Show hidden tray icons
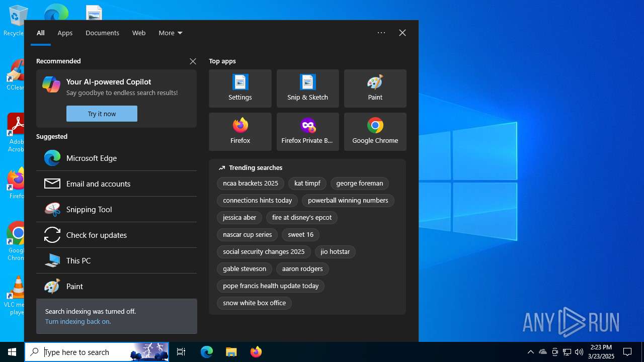Image resolution: width=644 pixels, height=362 pixels. [x=530, y=352]
